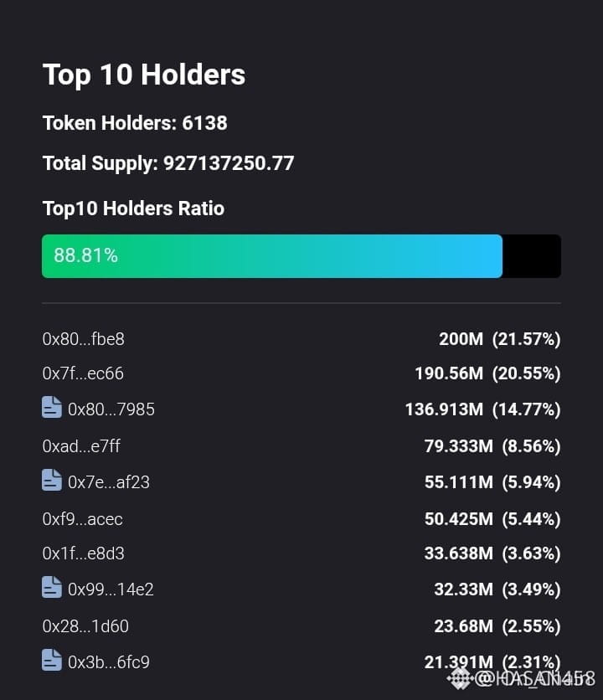Click the Token Holders: 6138 text
603x700 pixels.
tap(135, 123)
